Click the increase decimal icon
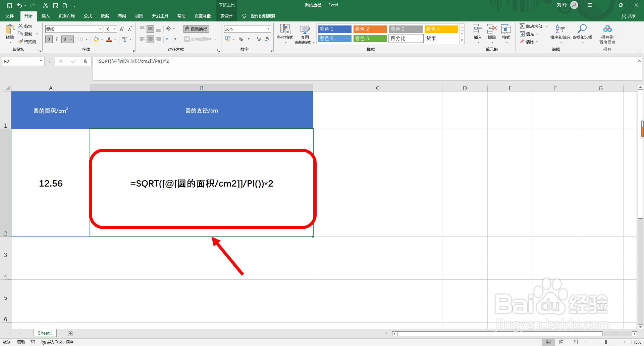644x346 pixels. click(x=259, y=39)
